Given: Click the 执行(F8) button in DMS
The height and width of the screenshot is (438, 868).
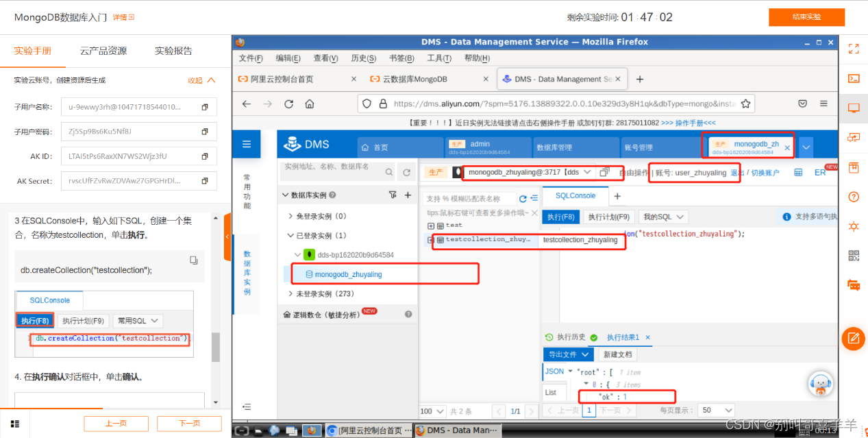Looking at the screenshot, I should pos(560,217).
